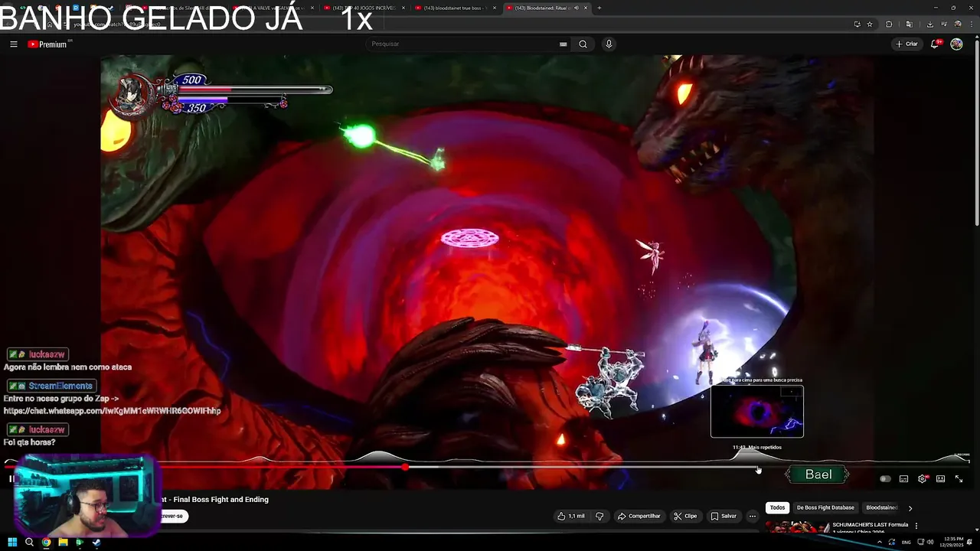Open the clock showing 12:35 PM

(x=952, y=542)
